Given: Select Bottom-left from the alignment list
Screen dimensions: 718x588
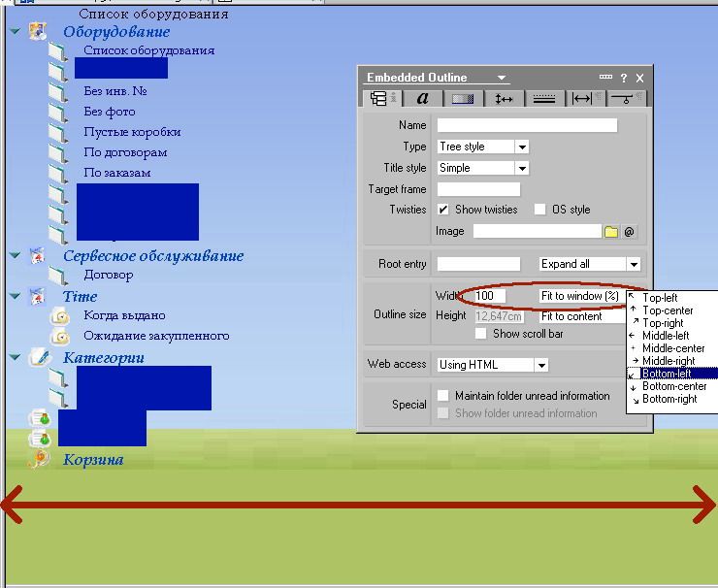Looking at the screenshot, I should [667, 374].
